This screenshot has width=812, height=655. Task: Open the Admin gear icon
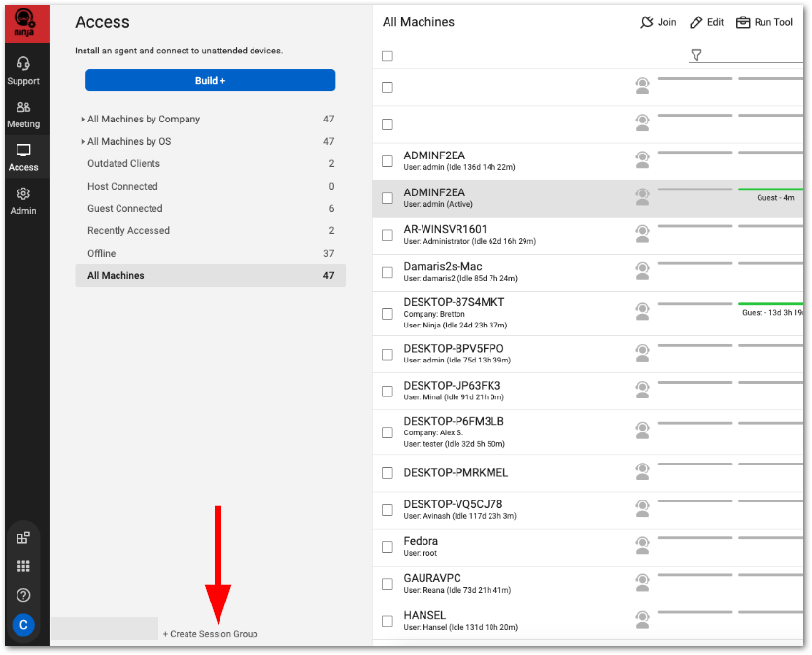pyautogui.click(x=23, y=194)
